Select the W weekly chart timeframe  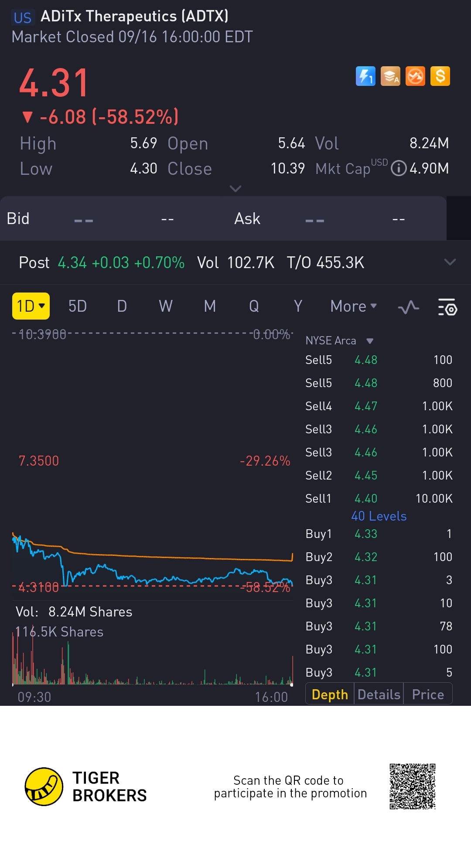tap(166, 306)
